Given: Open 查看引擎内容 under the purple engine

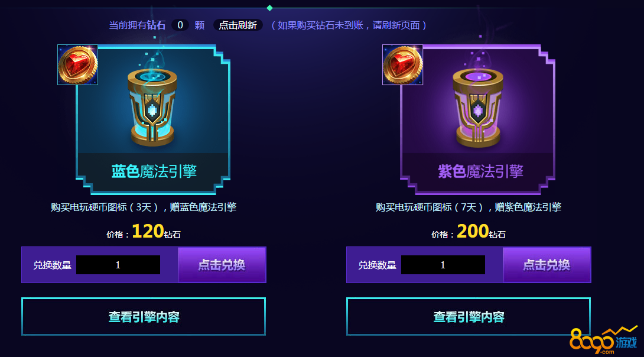Looking at the screenshot, I should (x=469, y=317).
